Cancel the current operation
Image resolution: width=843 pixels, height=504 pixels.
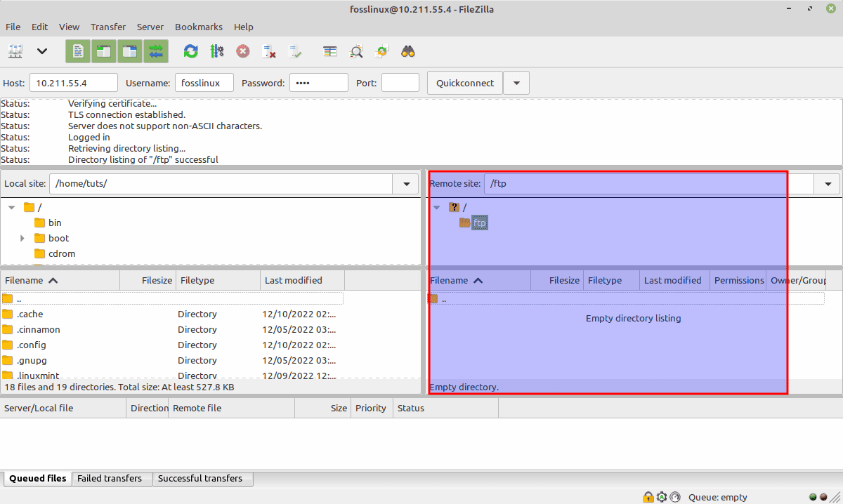pos(242,51)
